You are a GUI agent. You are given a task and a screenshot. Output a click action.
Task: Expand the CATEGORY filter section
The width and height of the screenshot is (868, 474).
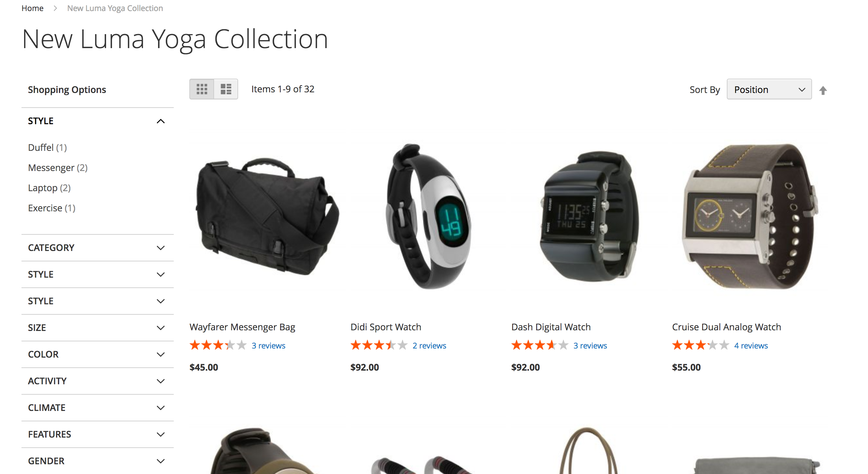(97, 248)
